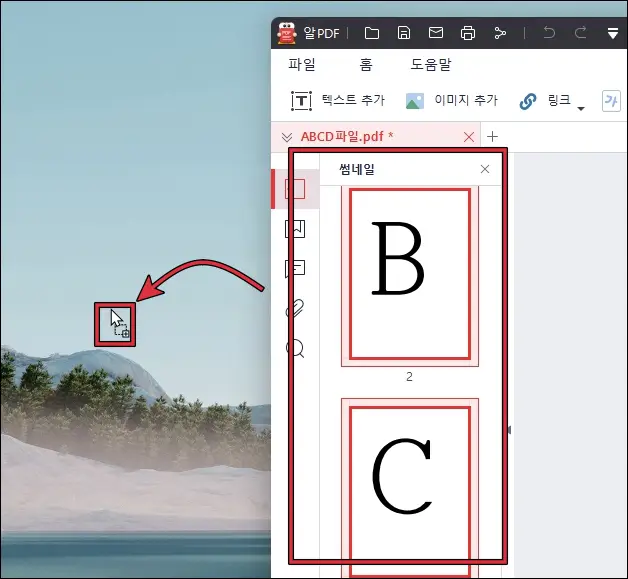The image size is (628, 579).
Task: Click the 링크 tool
Action: 545,101
